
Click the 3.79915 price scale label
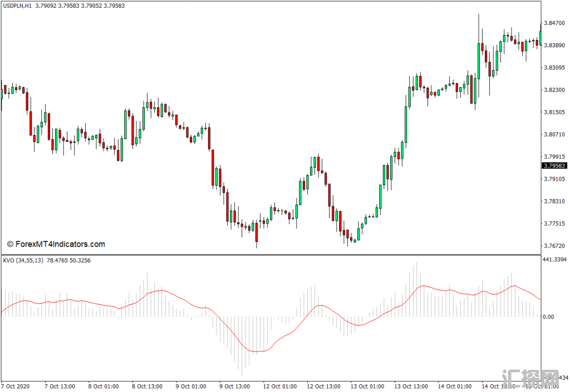click(554, 157)
